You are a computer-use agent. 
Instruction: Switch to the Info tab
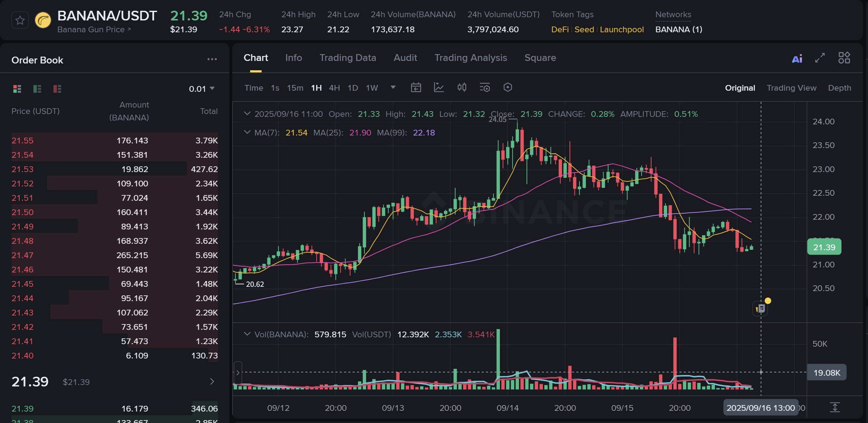pyautogui.click(x=294, y=58)
